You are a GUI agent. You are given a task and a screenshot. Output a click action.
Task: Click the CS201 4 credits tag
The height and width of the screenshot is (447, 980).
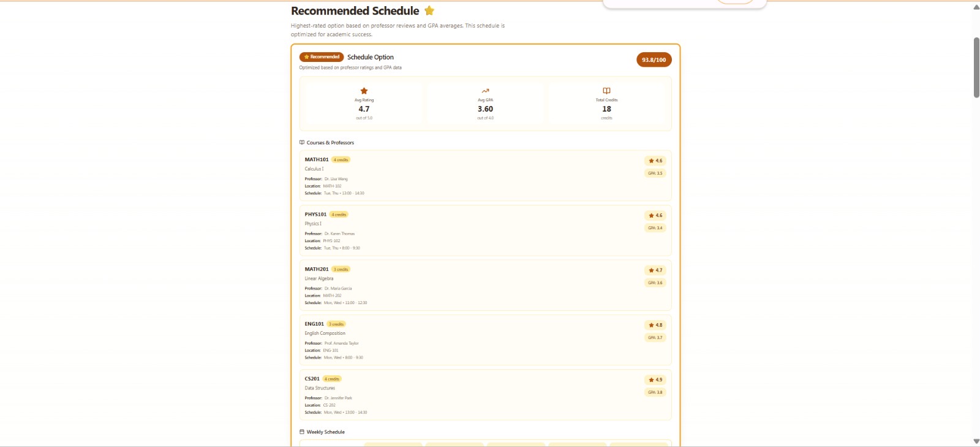[x=332, y=379]
